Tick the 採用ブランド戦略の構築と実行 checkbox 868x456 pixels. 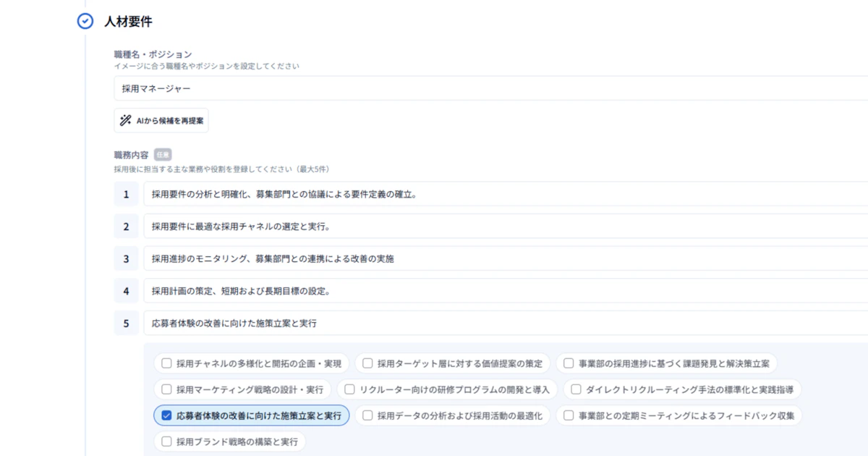[167, 442]
